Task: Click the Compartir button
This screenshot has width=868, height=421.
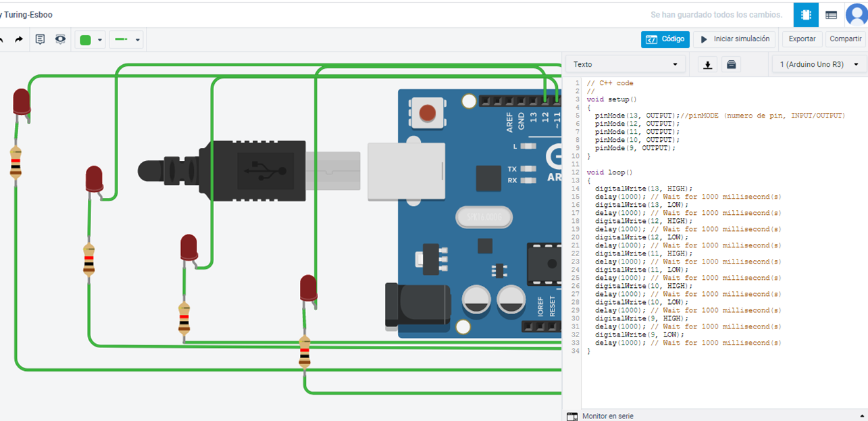Action: [845, 39]
